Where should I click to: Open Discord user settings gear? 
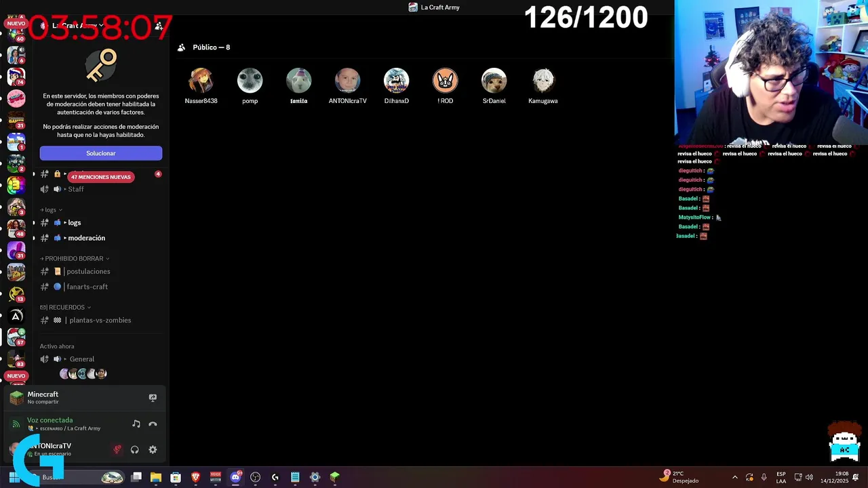click(153, 449)
